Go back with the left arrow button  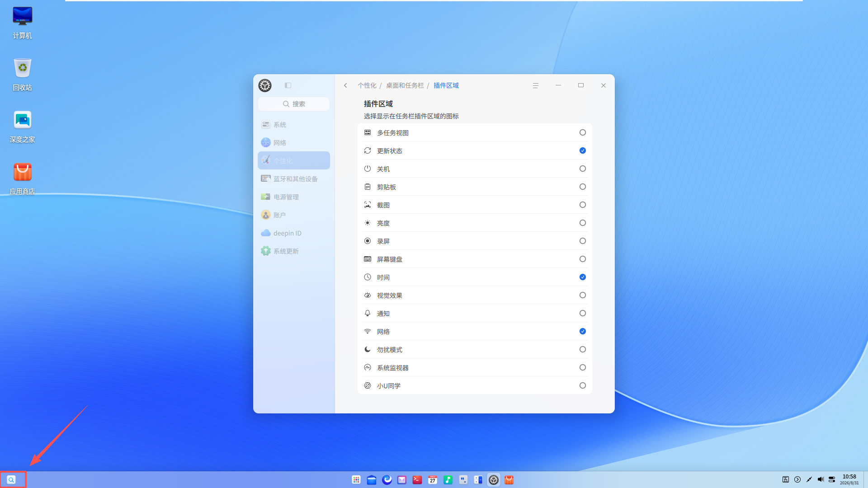click(345, 85)
